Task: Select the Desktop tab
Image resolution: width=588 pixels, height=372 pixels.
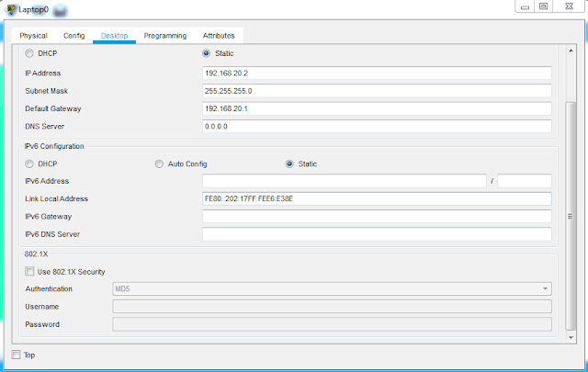Action: point(114,36)
